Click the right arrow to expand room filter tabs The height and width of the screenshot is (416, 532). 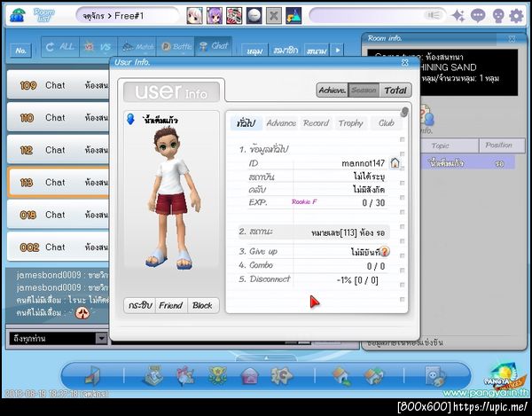click(x=337, y=51)
